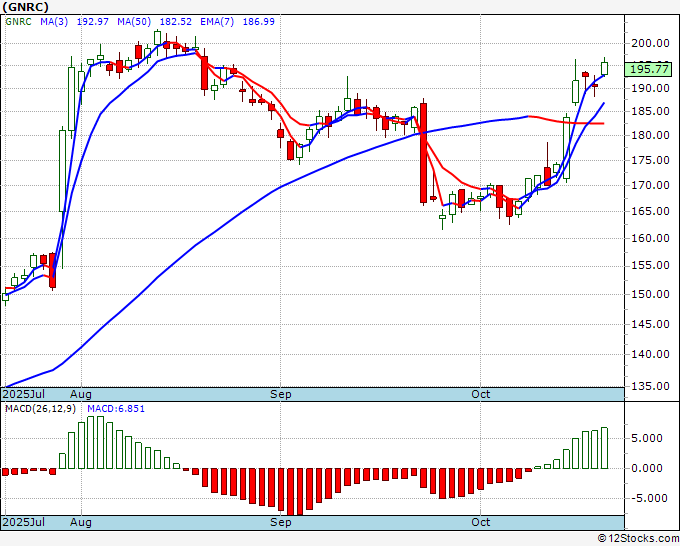Click the MA(50) legend label
680x546 pixels.
click(134, 22)
